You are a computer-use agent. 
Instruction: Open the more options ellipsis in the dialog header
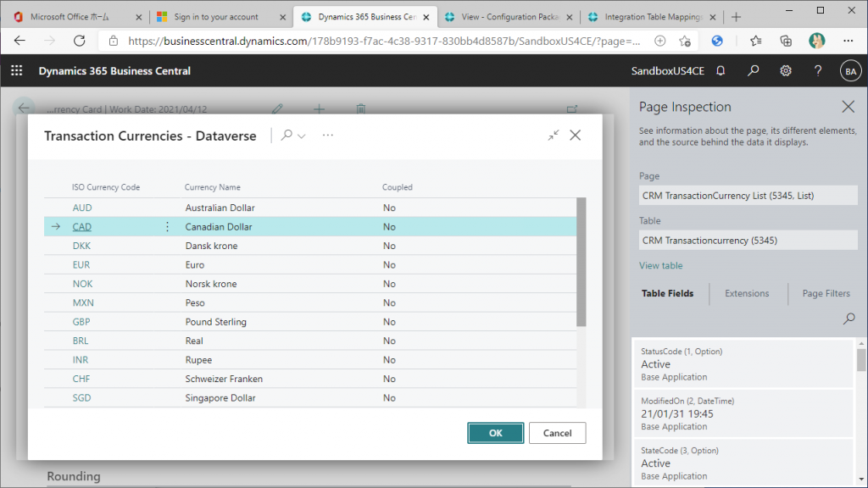click(x=328, y=135)
